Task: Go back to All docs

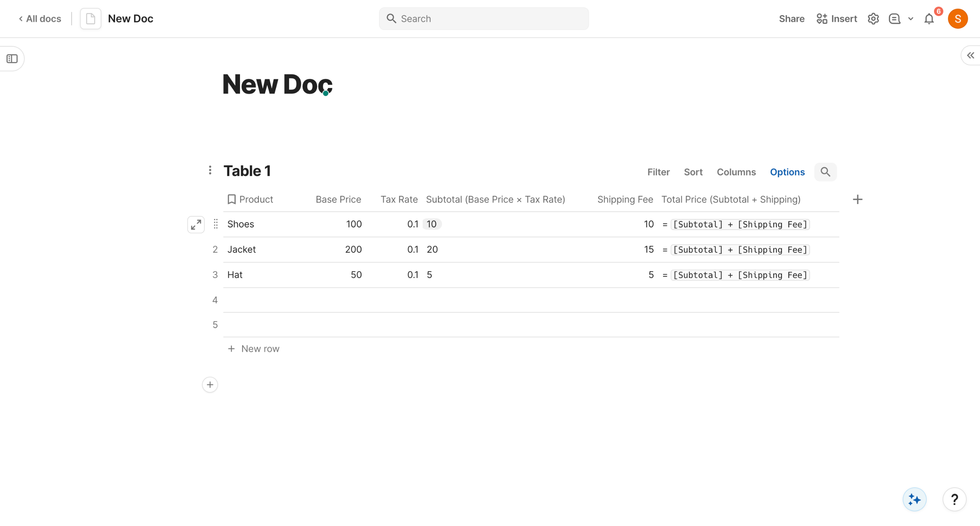Action: [x=40, y=19]
